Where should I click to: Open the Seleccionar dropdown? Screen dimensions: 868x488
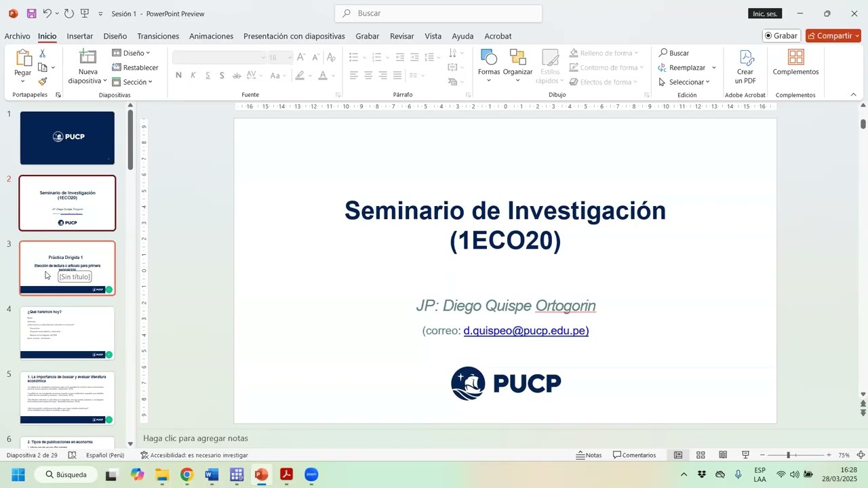click(684, 81)
